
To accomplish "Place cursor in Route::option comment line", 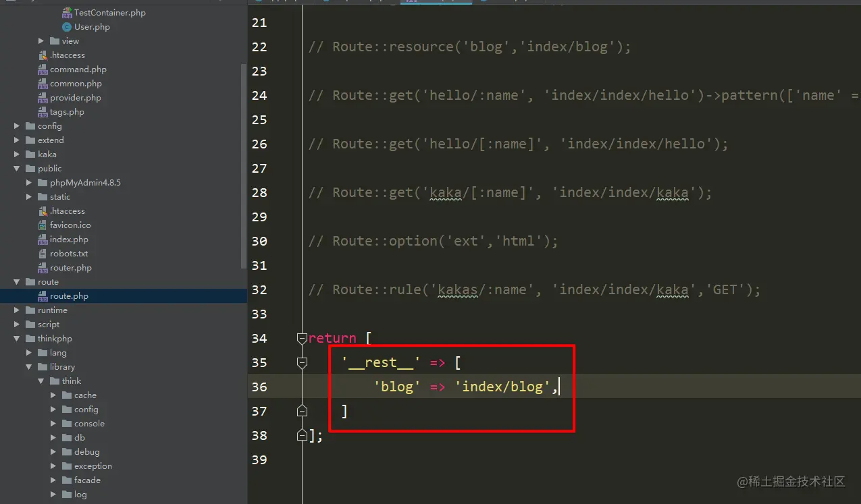I will [x=433, y=241].
